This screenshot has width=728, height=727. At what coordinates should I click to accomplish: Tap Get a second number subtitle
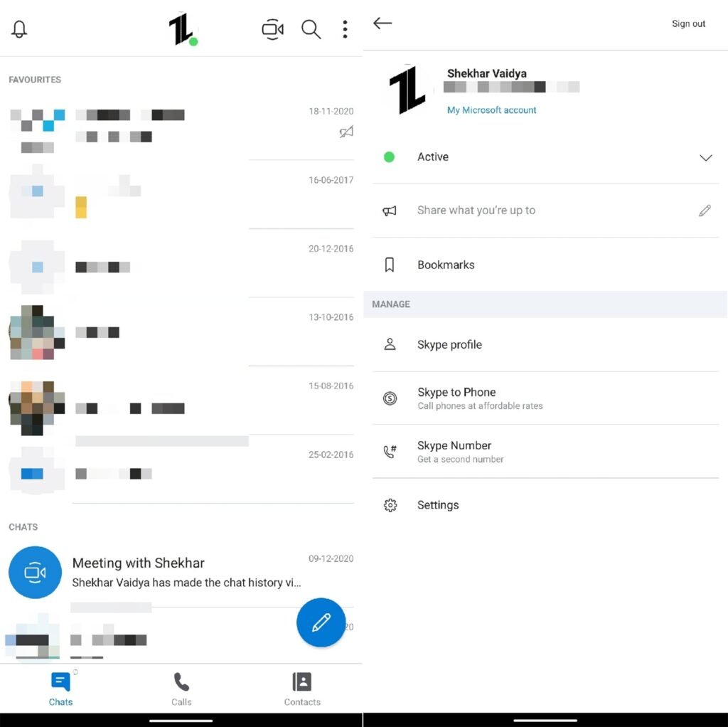click(460, 460)
